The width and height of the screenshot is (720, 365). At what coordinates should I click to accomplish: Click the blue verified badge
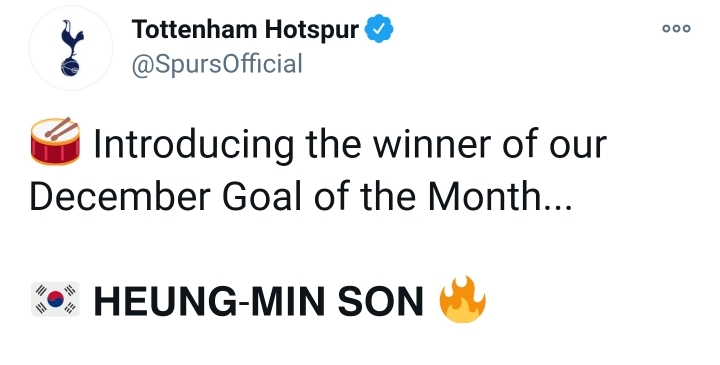pyautogui.click(x=379, y=29)
